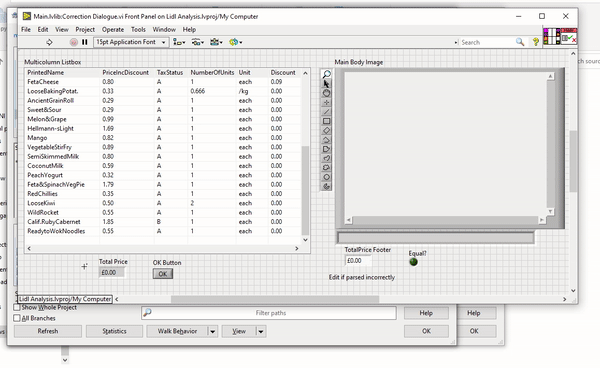Screen dimensions: 600x368
Task: Open the Resize Objects dropdown
Action: tap(216, 42)
